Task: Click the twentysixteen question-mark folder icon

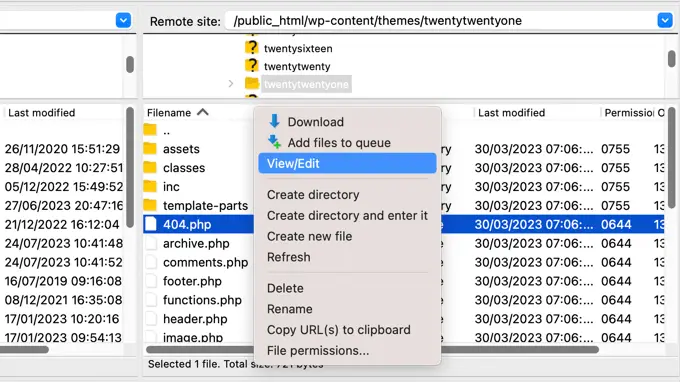Action: [x=252, y=48]
